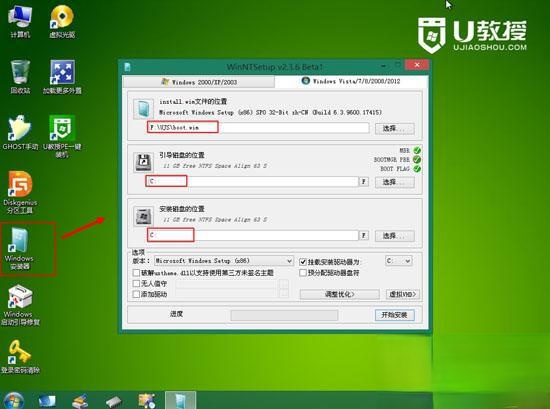Click the install.wim path input field
This screenshot has height=409, width=550.
(x=259, y=128)
